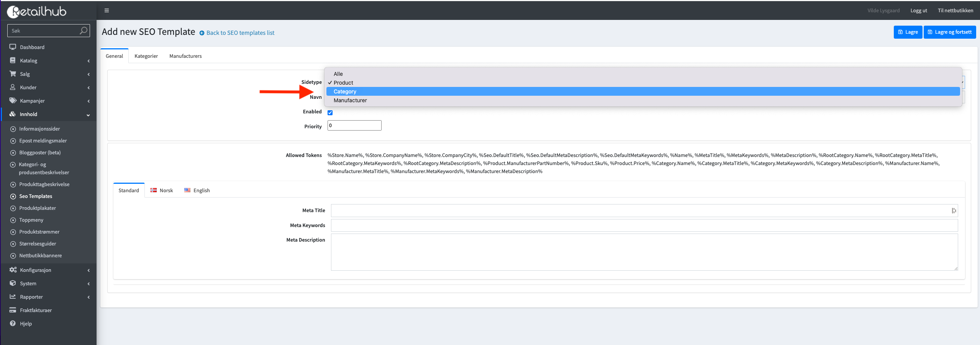The image size is (980, 345).
Task: Click the Kampanjer tags icon
Action: [x=13, y=101]
